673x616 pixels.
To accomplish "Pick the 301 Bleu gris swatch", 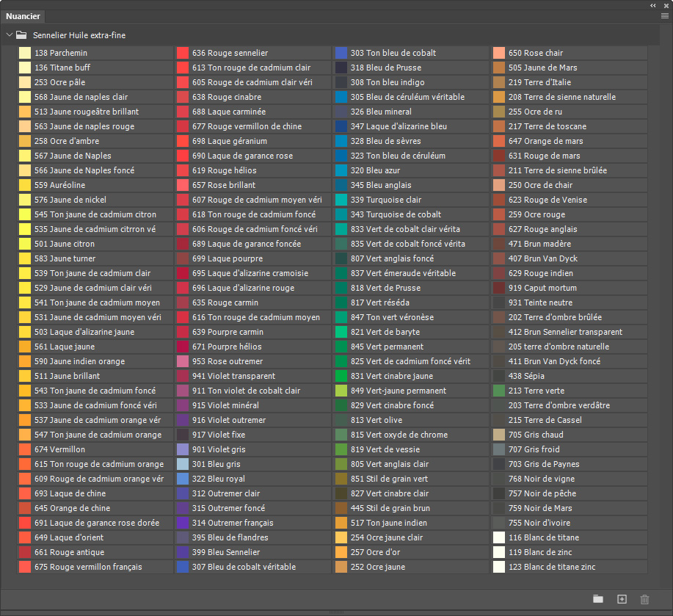I will 183,464.
